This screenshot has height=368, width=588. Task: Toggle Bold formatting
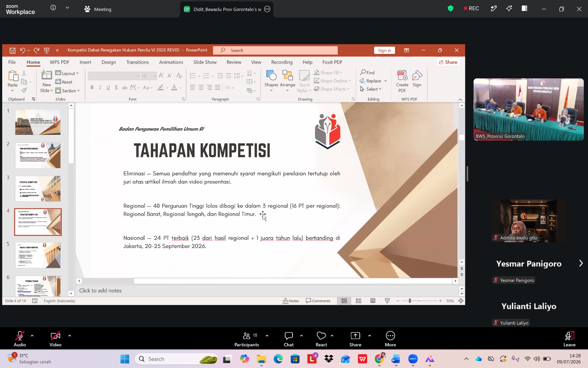click(x=92, y=87)
